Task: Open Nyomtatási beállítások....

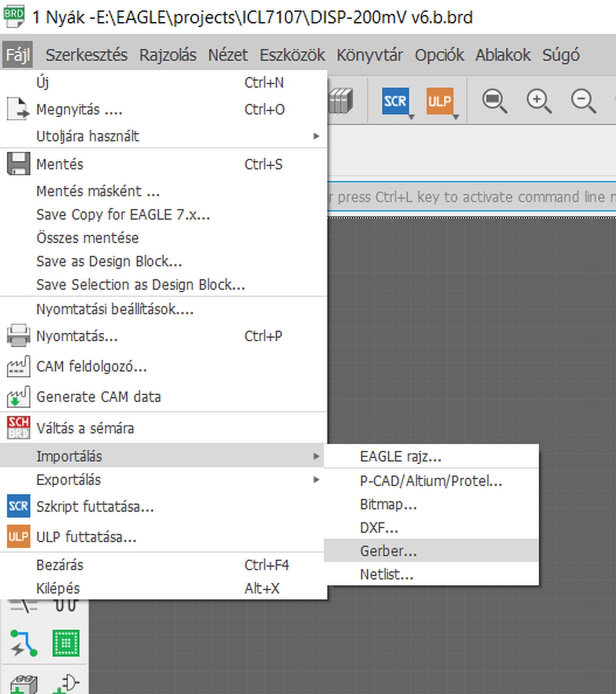Action: click(164, 310)
